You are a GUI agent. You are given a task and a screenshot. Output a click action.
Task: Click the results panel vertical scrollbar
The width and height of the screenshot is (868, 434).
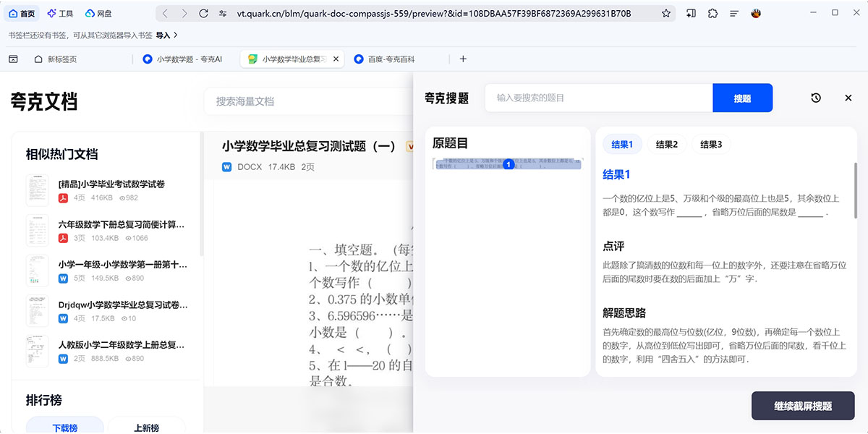(855, 190)
